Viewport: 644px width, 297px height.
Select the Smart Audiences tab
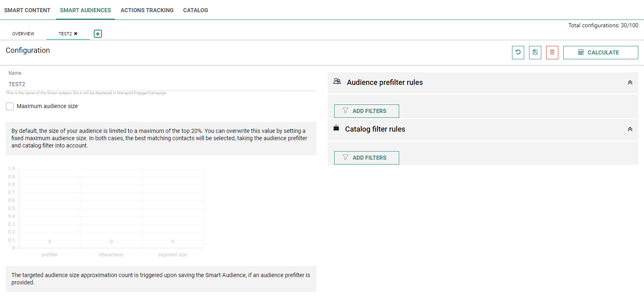pos(85,10)
